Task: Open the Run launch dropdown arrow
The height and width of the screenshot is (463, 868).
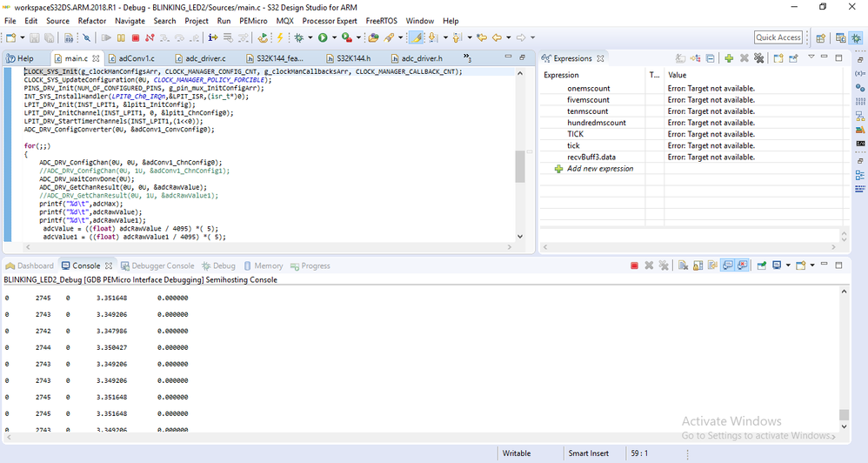Action: 334,37
